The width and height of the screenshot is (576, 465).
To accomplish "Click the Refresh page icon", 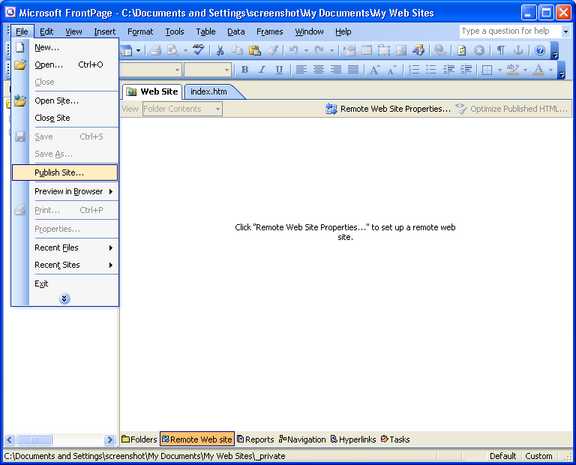I will 461,50.
